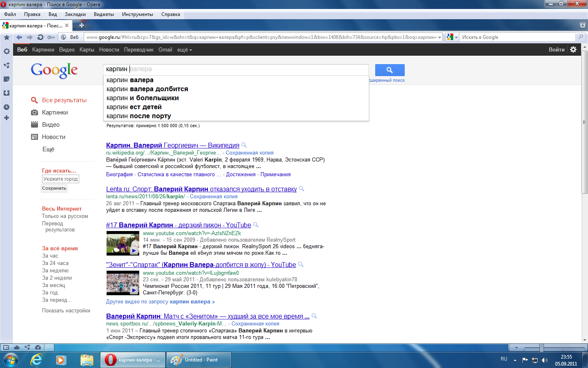The height and width of the screenshot is (368, 588).
Task: Open the Widgets gear panel icon
Action: point(7,52)
